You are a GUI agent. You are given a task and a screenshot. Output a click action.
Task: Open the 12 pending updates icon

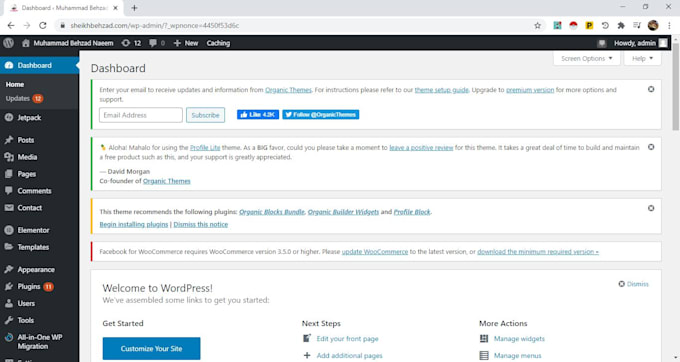pos(126,43)
